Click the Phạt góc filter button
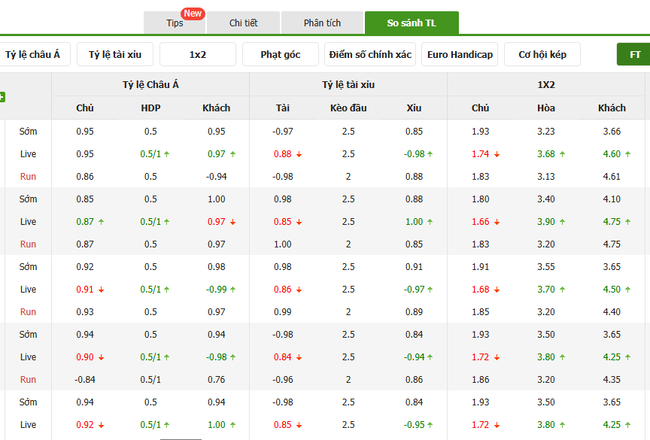Image resolution: width=650 pixels, height=440 pixels. [x=280, y=54]
